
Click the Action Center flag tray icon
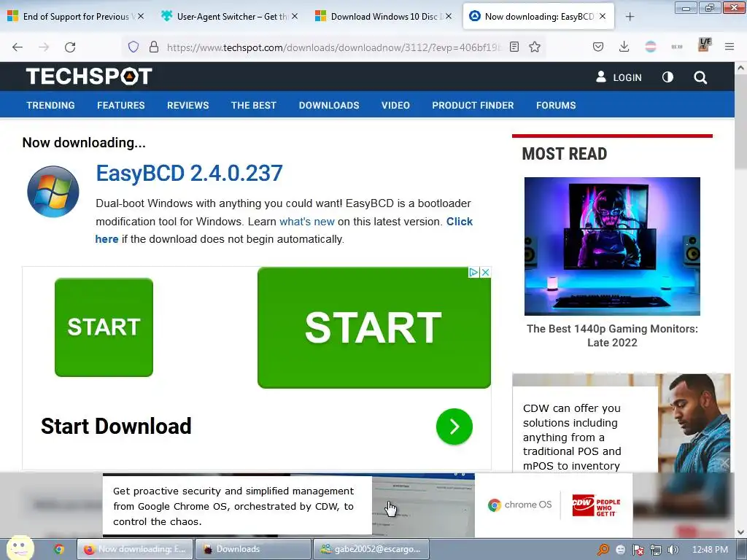[638, 550]
